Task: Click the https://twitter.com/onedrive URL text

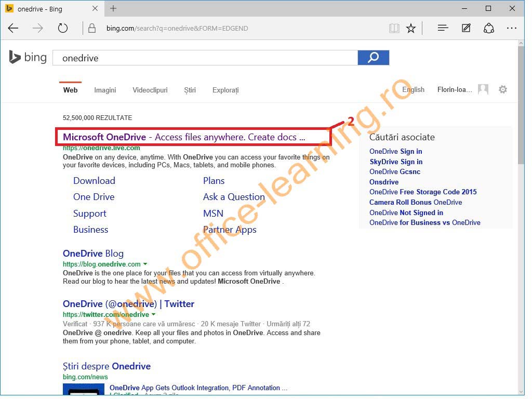Action: pyautogui.click(x=106, y=314)
